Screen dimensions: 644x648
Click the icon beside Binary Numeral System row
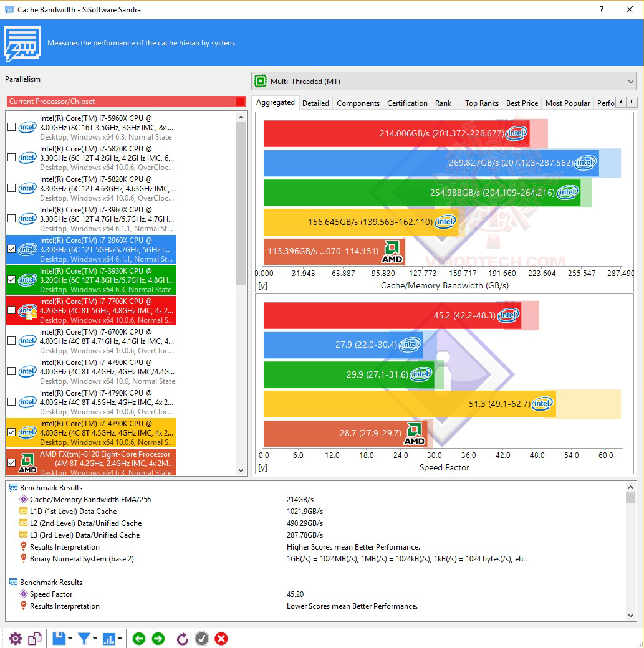pyautogui.click(x=24, y=558)
